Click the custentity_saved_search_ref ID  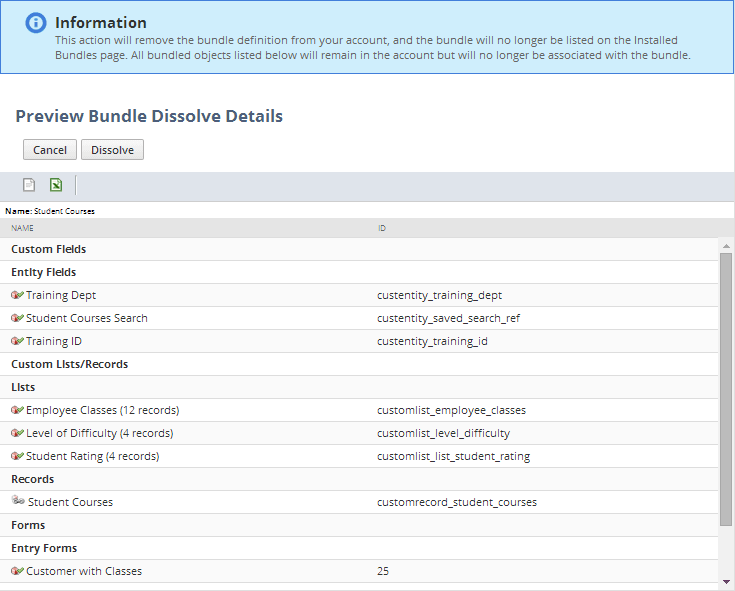click(449, 318)
